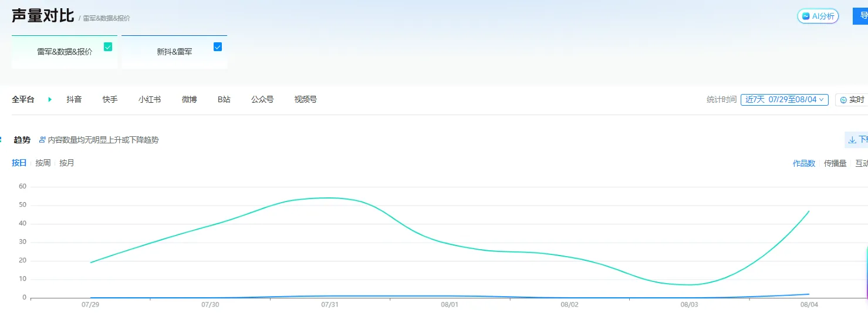This screenshot has width=868, height=319.
Task: Click the 08/04 endpoint of teal line
Action: pyautogui.click(x=809, y=211)
